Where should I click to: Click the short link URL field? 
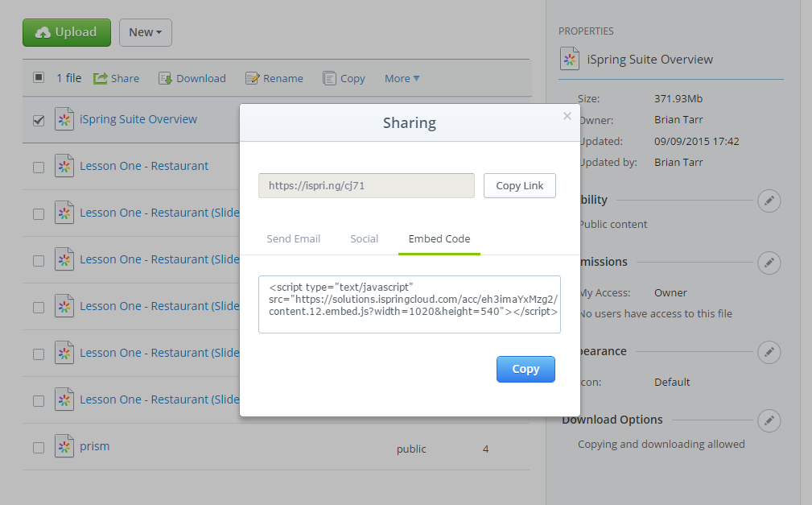[367, 185]
